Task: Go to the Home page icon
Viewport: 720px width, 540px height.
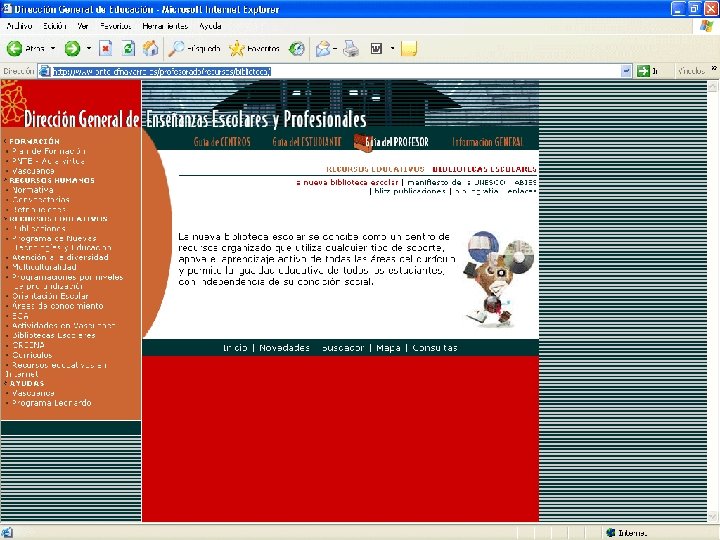Action: (x=151, y=48)
